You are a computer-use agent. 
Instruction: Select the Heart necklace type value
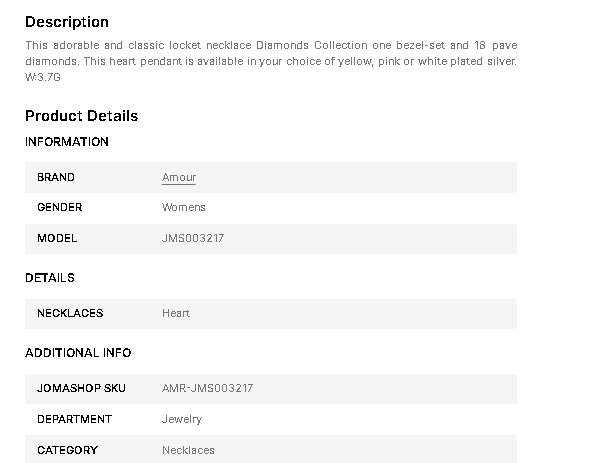pos(176,314)
